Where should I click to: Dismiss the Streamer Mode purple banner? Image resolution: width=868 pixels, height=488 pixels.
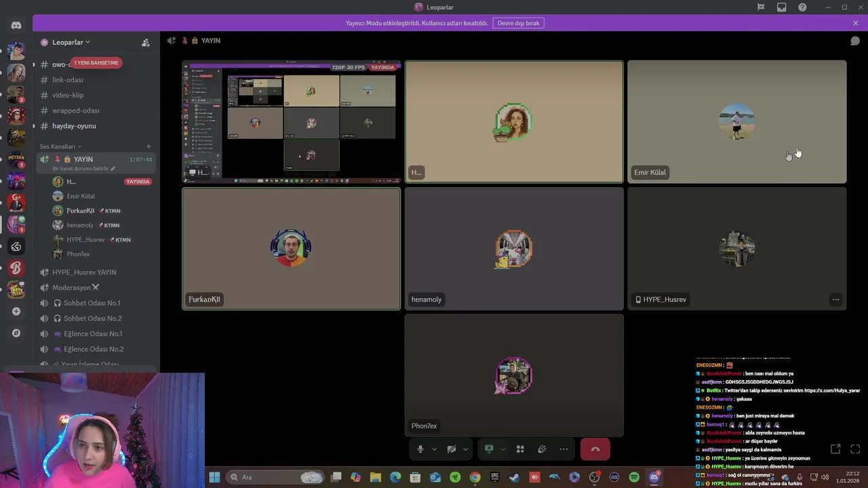(x=856, y=23)
